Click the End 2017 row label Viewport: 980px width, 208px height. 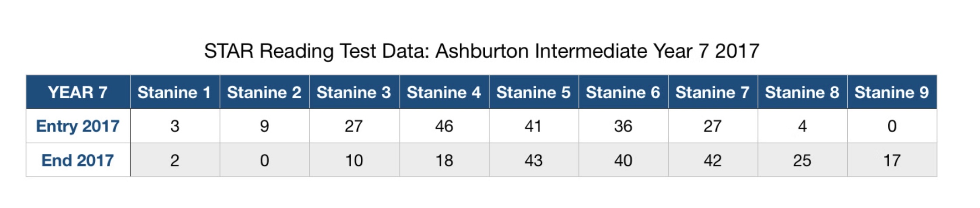78,160
